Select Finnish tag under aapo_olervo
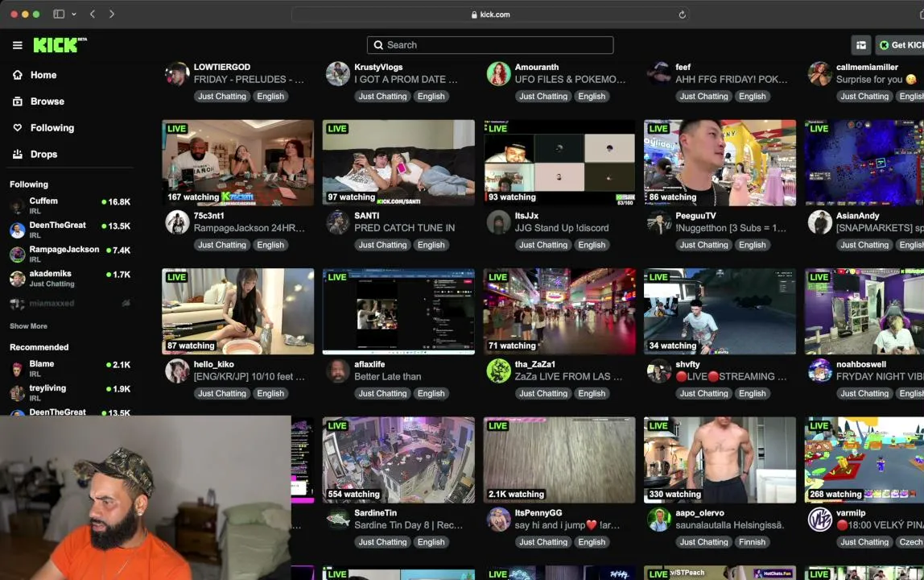This screenshot has height=580, width=924. coord(753,542)
